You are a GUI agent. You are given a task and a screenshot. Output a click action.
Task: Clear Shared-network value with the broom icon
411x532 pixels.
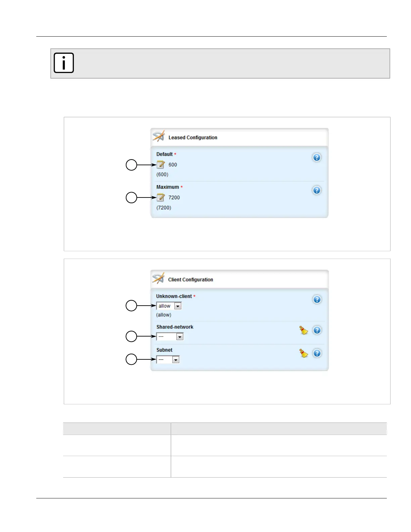coord(304,330)
